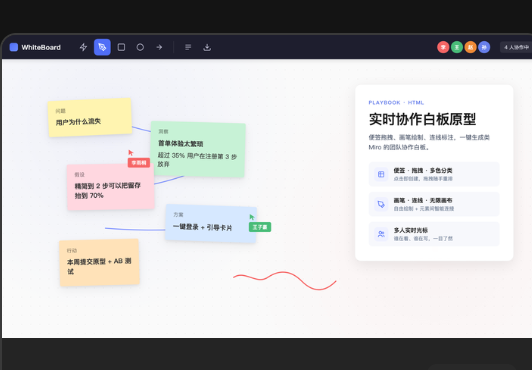Select the orange note 本周提交原型 + AB 测试
The width and height of the screenshot is (532, 370).
coord(99,263)
